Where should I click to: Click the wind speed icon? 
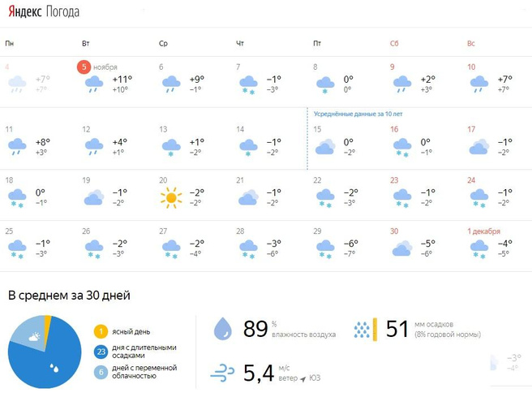pyautogui.click(x=221, y=374)
